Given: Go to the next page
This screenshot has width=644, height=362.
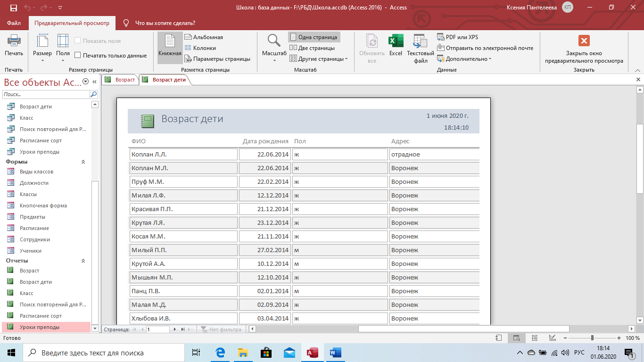Looking at the screenshot, I should tap(175, 329).
